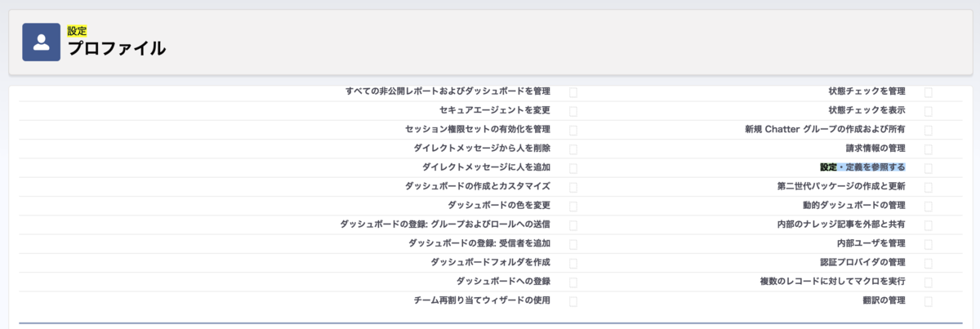Click the 複数のレコードに対してマクロを実行 label text

click(x=833, y=282)
